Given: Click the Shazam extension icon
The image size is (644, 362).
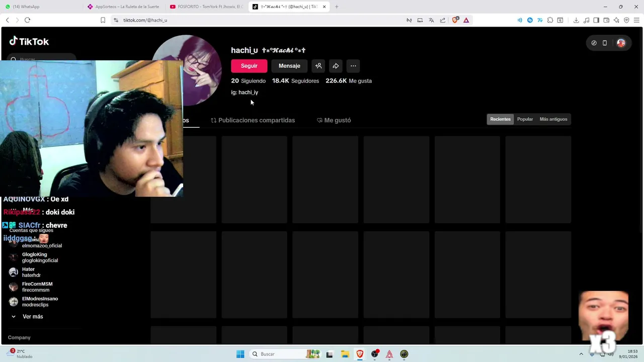Looking at the screenshot, I should click(530, 20).
